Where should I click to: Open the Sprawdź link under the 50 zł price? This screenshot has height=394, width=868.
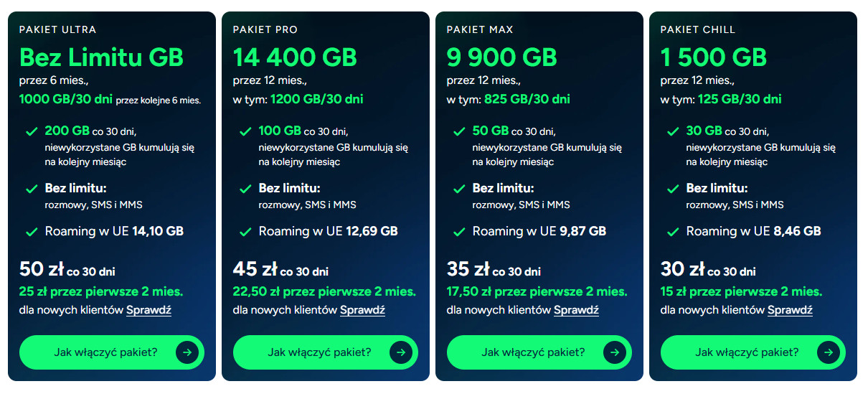(148, 310)
